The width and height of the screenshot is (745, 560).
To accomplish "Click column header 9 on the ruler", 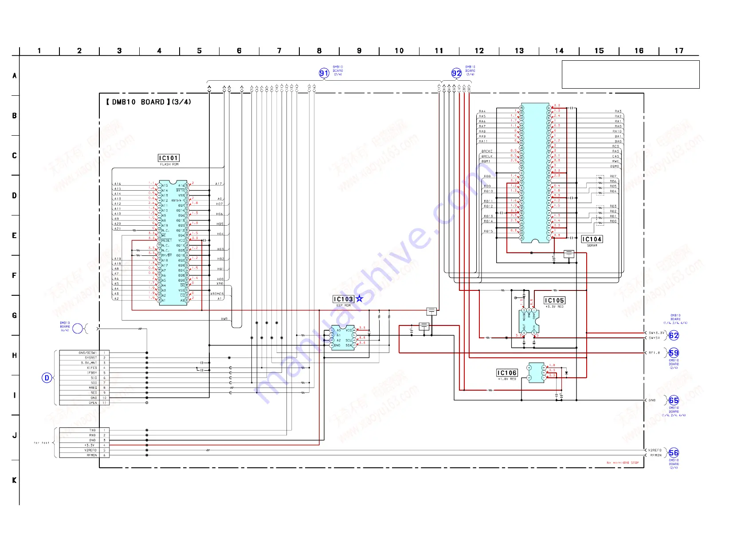I will coord(359,51).
